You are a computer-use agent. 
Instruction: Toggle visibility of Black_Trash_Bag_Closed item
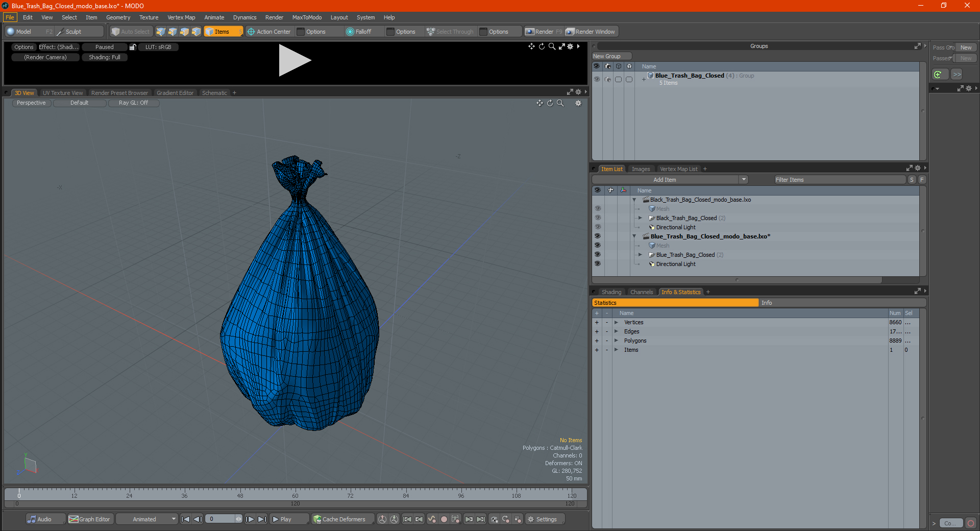coord(597,218)
